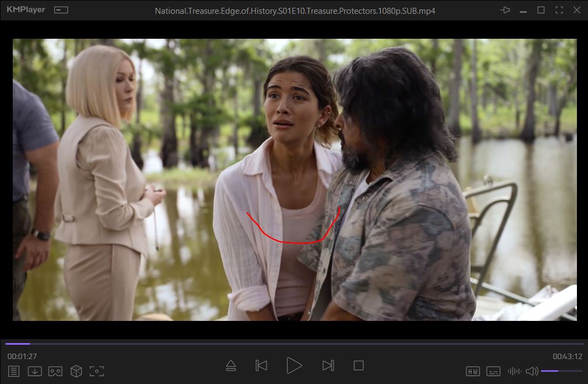Play the video
The image size is (588, 384).
(x=294, y=366)
